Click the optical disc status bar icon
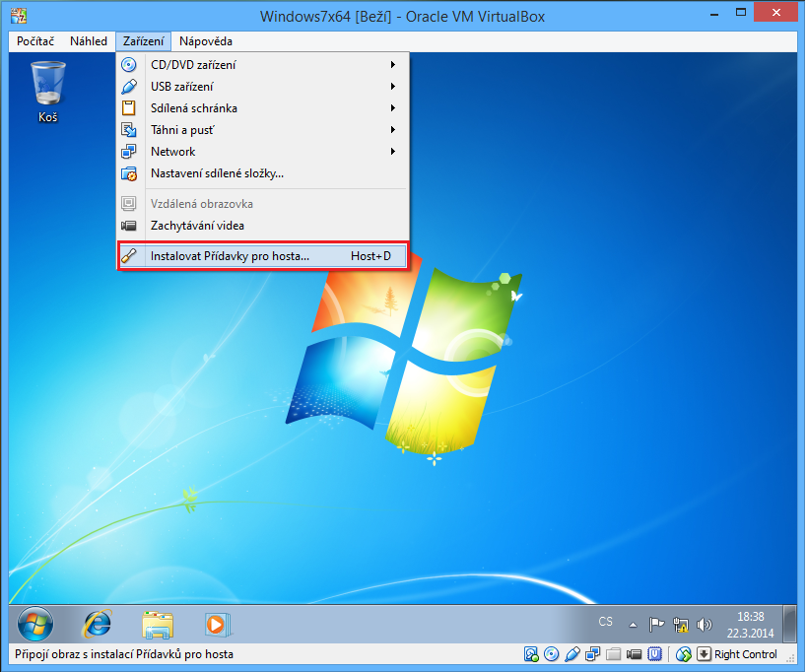Image resolution: width=807 pixels, height=672 pixels. pos(551,654)
